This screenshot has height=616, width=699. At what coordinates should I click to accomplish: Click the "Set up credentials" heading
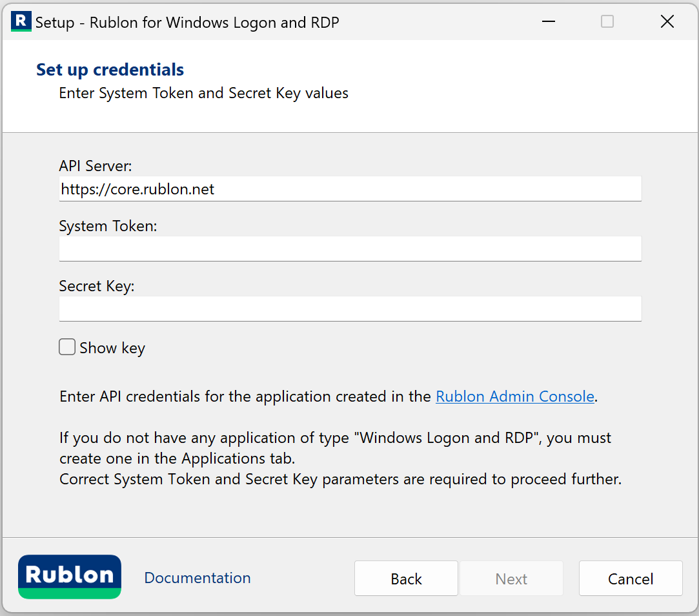click(110, 70)
